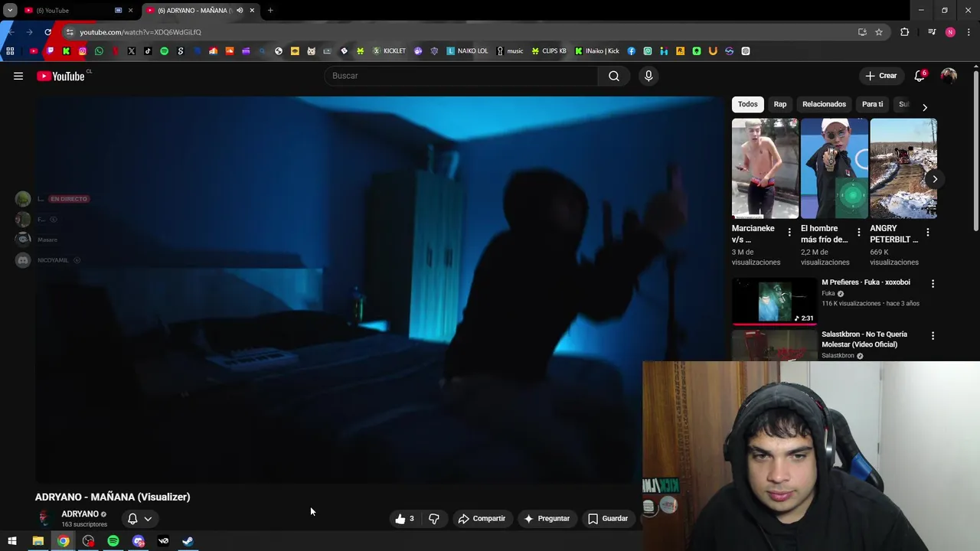The width and height of the screenshot is (980, 551).
Task: Open the X (Twitter) bookmark
Action: [x=132, y=51]
